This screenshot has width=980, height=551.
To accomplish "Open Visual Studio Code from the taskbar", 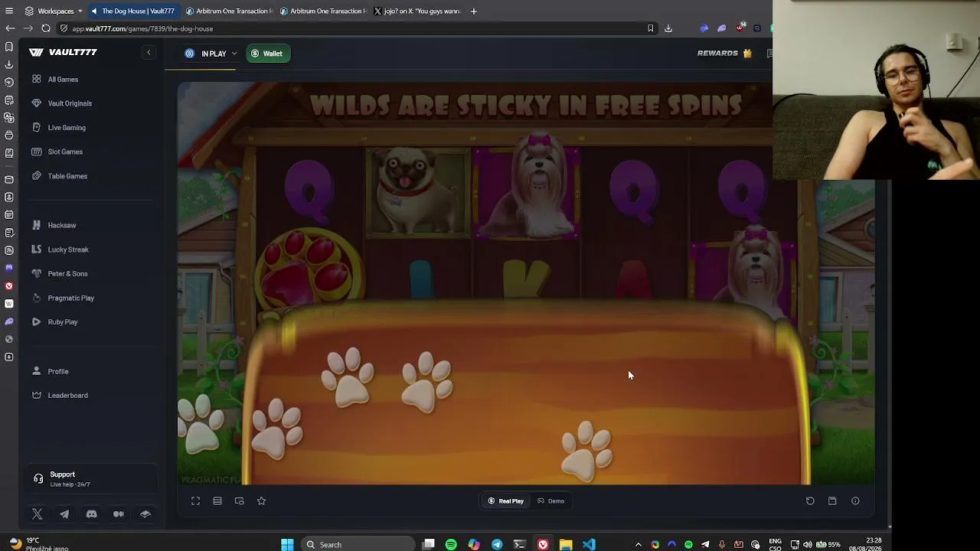I will [x=589, y=544].
